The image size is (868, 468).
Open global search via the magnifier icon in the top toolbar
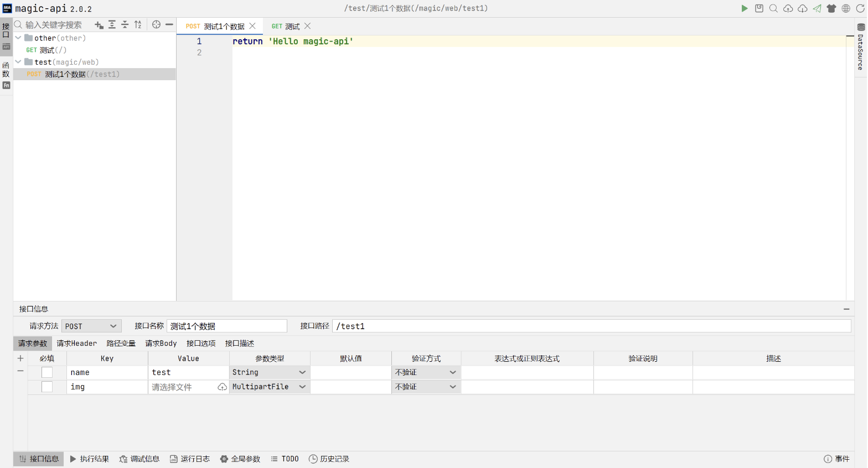coord(773,8)
